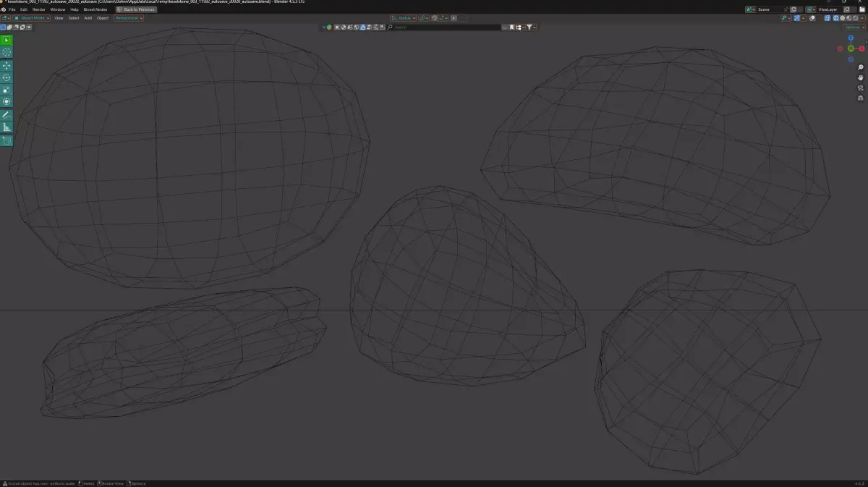This screenshot has height=487, width=868.
Task: Toggle viewport overlays
Action: [812, 18]
